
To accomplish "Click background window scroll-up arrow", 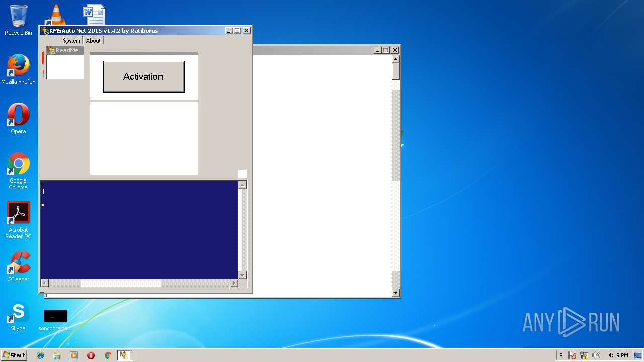I will click(x=396, y=59).
